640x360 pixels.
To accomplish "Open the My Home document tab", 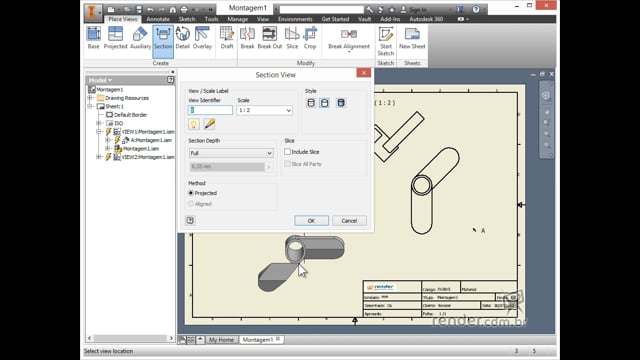I will tap(221, 340).
